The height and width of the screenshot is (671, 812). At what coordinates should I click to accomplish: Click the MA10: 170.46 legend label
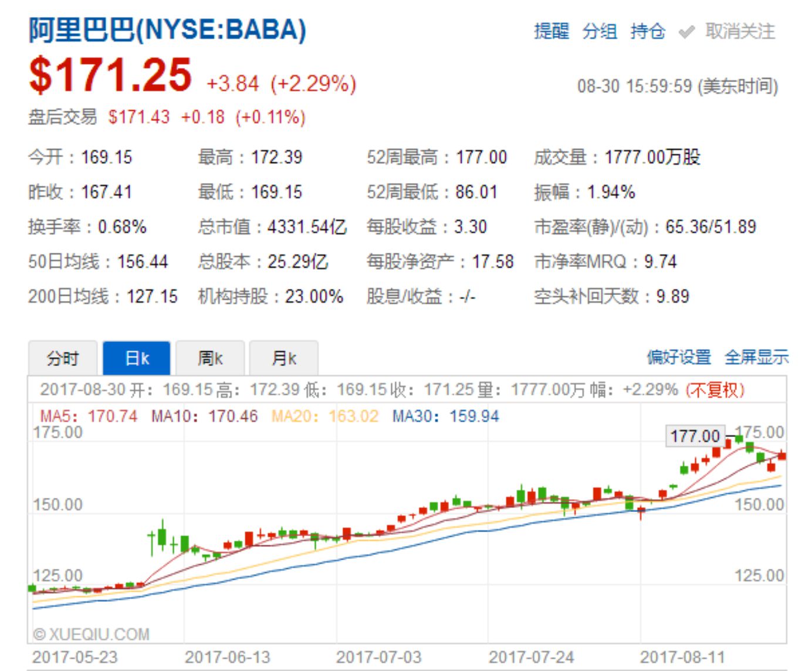(205, 416)
